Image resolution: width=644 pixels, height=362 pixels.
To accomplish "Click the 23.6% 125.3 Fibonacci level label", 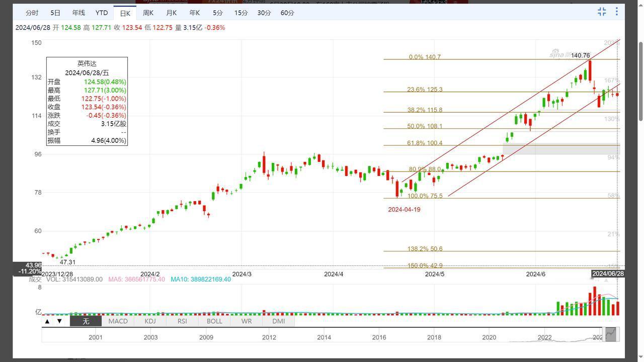I will pyautogui.click(x=425, y=90).
